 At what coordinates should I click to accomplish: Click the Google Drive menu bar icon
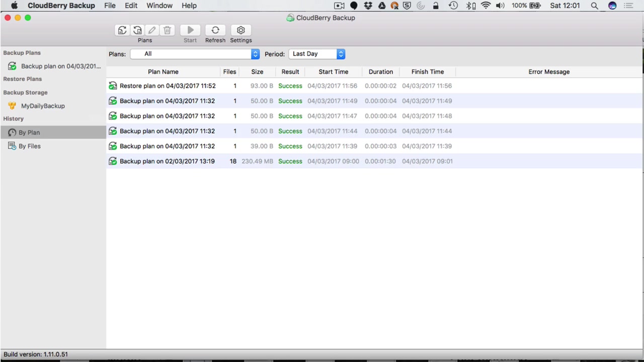382,6
